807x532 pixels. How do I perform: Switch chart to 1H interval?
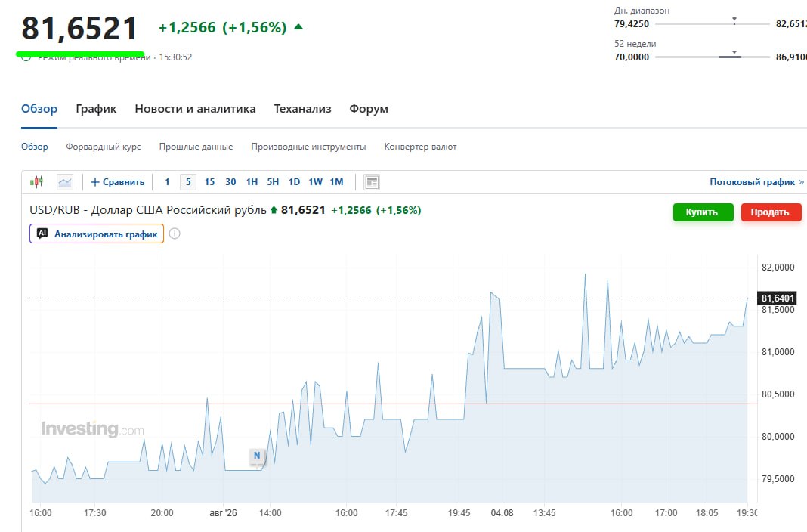(252, 182)
